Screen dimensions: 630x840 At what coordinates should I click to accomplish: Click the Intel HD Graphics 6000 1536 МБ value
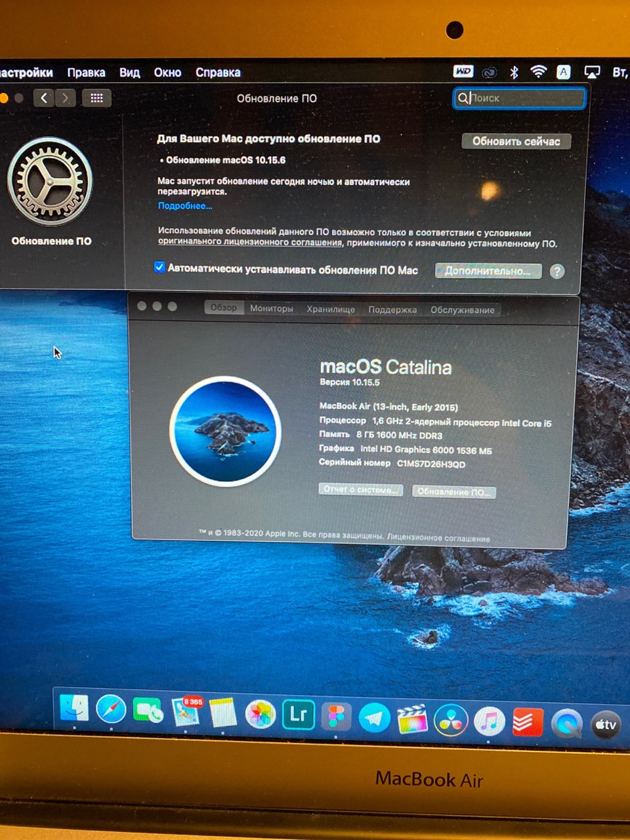coord(426,450)
